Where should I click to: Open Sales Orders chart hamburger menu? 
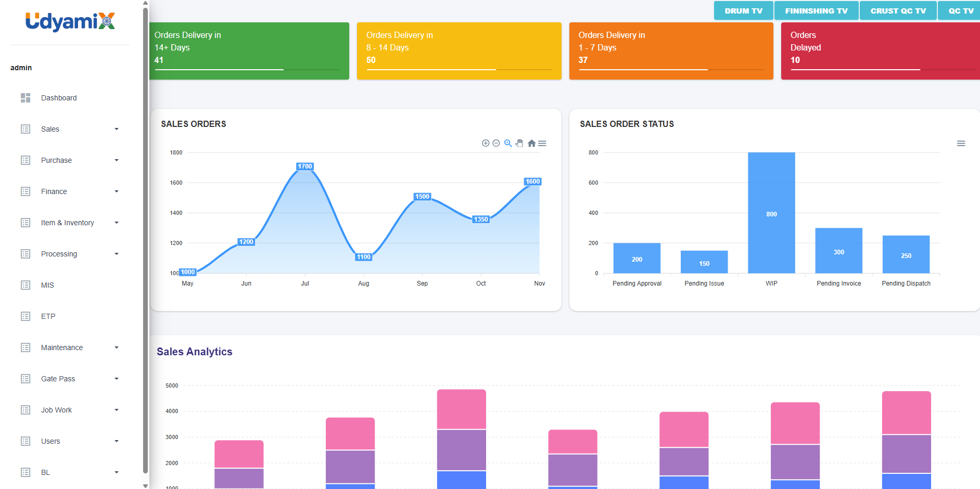(x=542, y=143)
